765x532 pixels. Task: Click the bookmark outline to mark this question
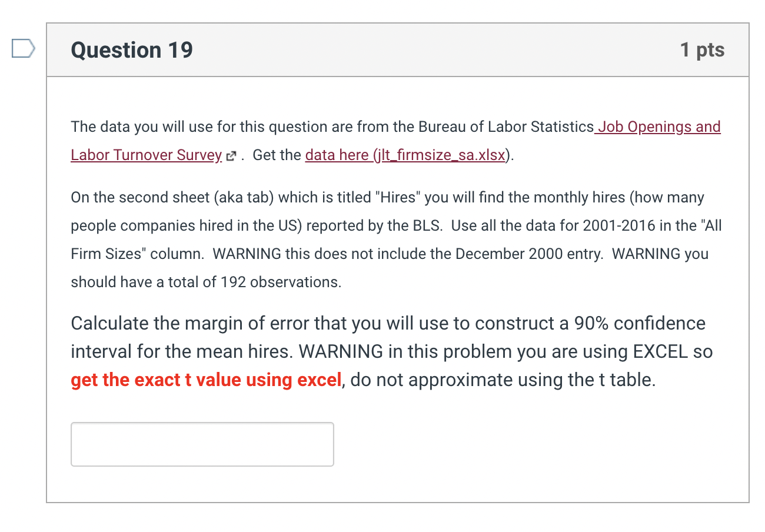click(x=23, y=49)
